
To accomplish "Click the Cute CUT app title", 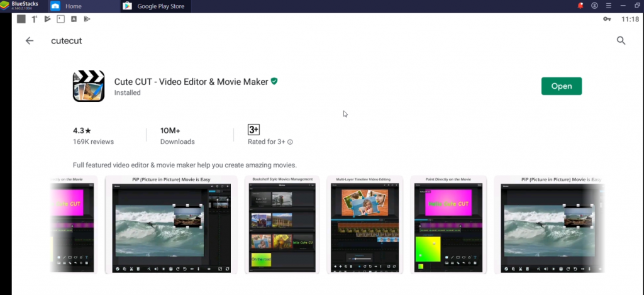I will pyautogui.click(x=191, y=82).
